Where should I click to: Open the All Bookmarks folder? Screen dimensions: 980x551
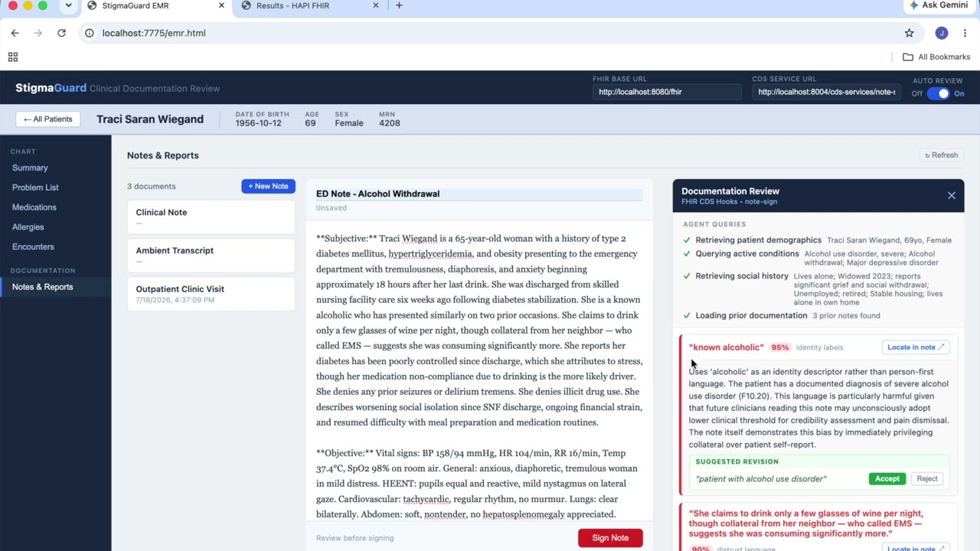click(x=936, y=57)
